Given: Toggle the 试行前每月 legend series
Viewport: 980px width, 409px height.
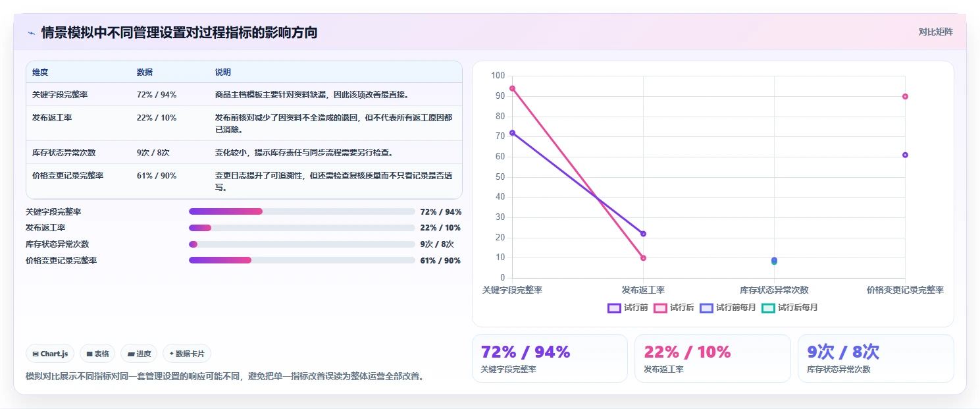Looking at the screenshot, I should click(728, 308).
